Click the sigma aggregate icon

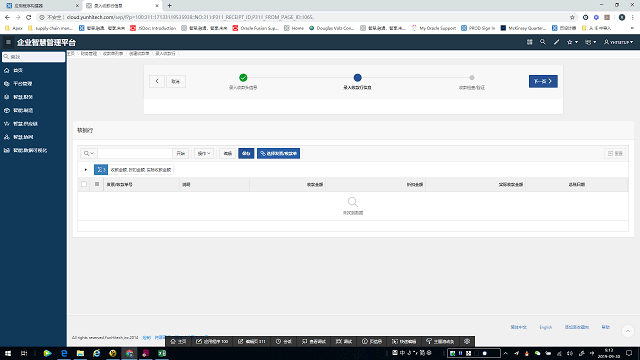pyautogui.click(x=101, y=169)
